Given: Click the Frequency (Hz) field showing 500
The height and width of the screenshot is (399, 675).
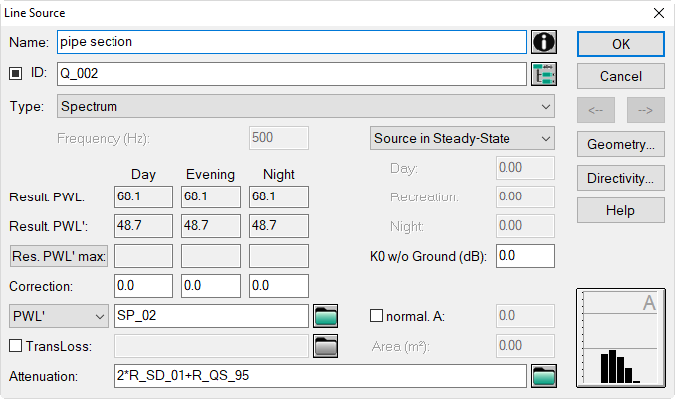Looking at the screenshot, I should [279, 138].
